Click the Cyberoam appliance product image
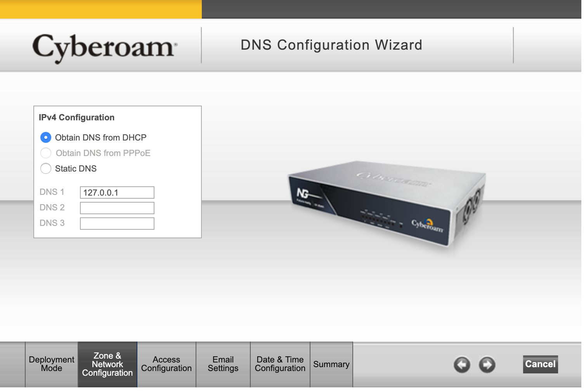The image size is (586, 392). click(x=387, y=206)
